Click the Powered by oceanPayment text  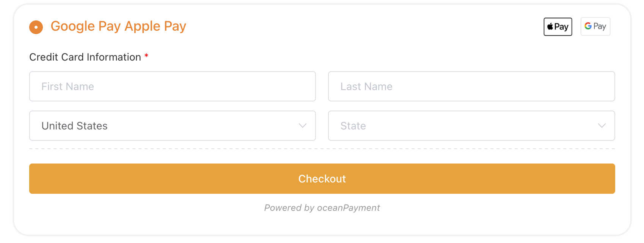322,208
